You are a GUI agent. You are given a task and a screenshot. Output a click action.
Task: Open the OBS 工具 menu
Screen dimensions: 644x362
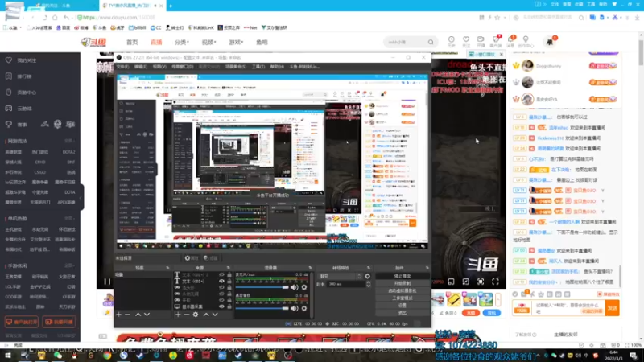click(x=258, y=67)
